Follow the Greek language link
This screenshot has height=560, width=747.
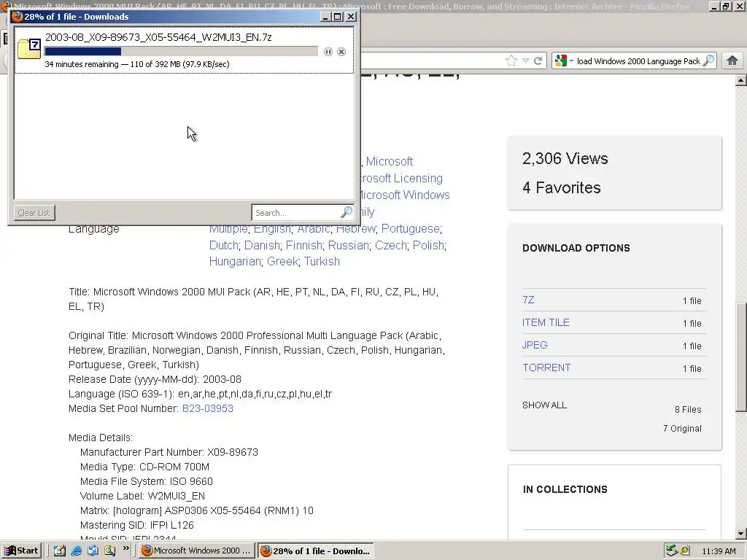282,262
